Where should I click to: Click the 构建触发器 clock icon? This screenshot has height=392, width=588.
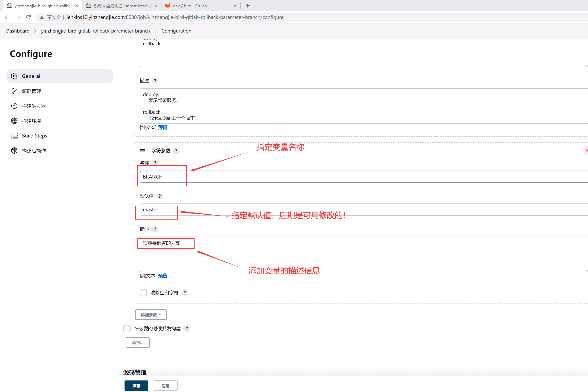(14, 106)
